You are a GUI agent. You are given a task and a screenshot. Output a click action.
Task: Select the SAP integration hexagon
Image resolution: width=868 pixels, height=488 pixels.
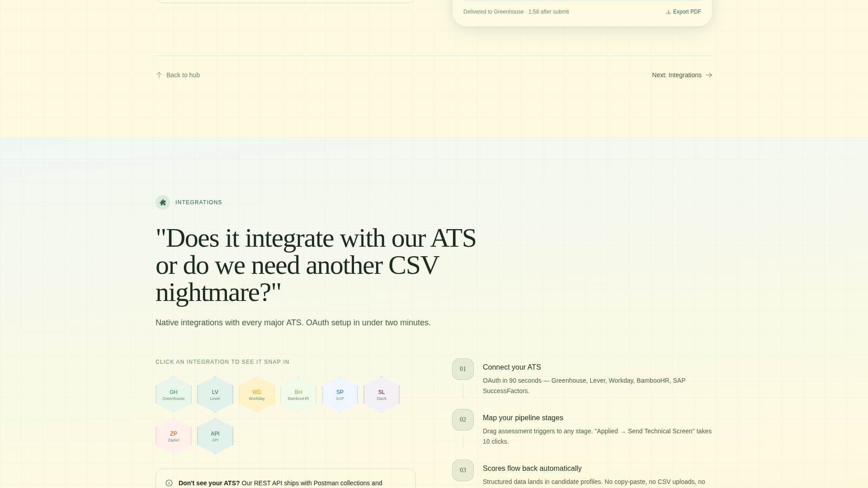(340, 394)
